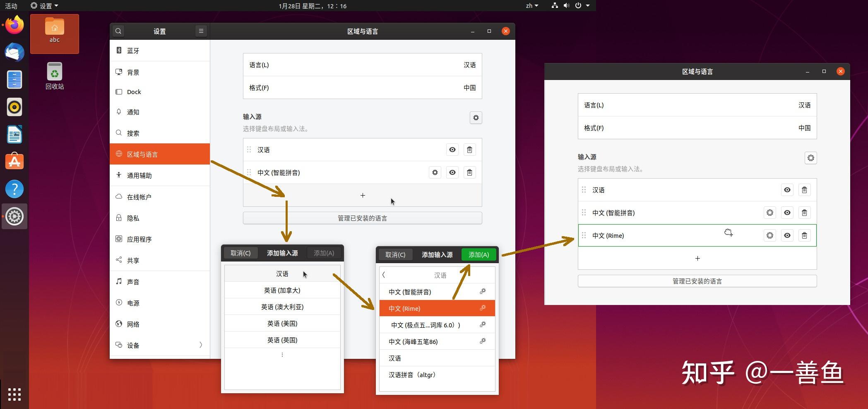This screenshot has height=409, width=868.
Task: Open the 设置 app menu in top bar
Action: [x=45, y=6]
